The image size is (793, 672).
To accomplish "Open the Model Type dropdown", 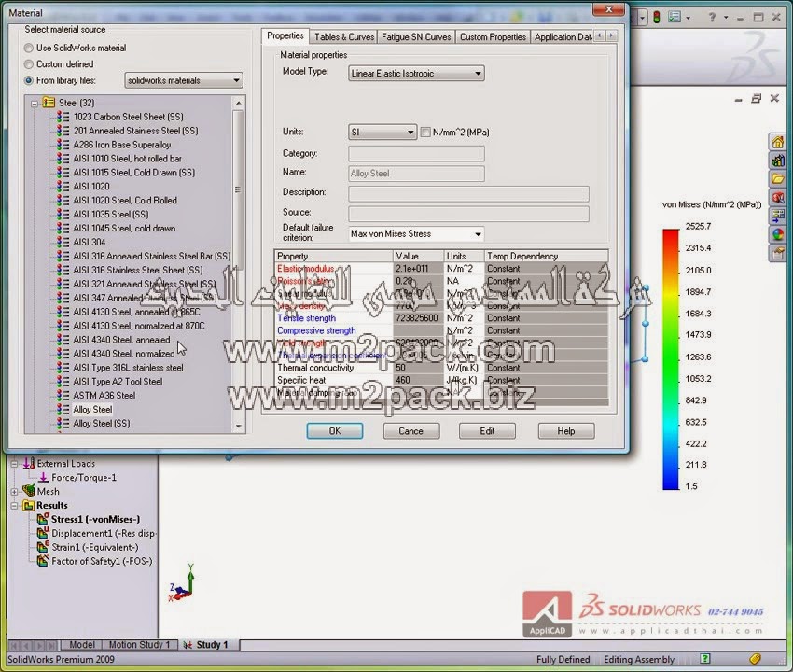I will 416,74.
